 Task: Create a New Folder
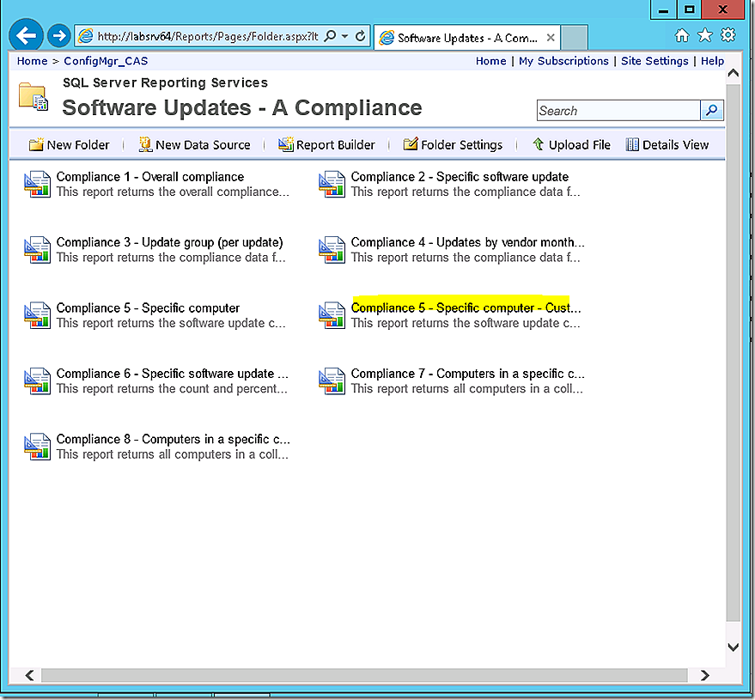pyautogui.click(x=69, y=145)
